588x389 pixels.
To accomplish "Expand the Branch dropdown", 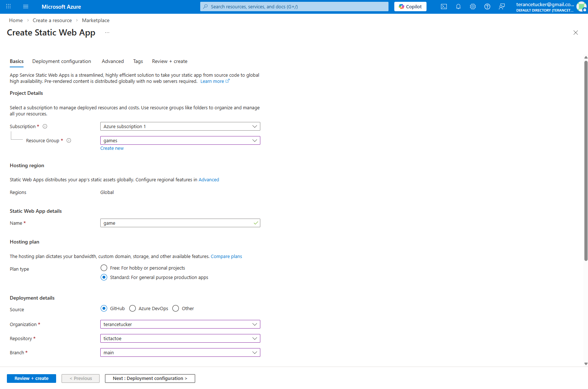I will 180,352.
